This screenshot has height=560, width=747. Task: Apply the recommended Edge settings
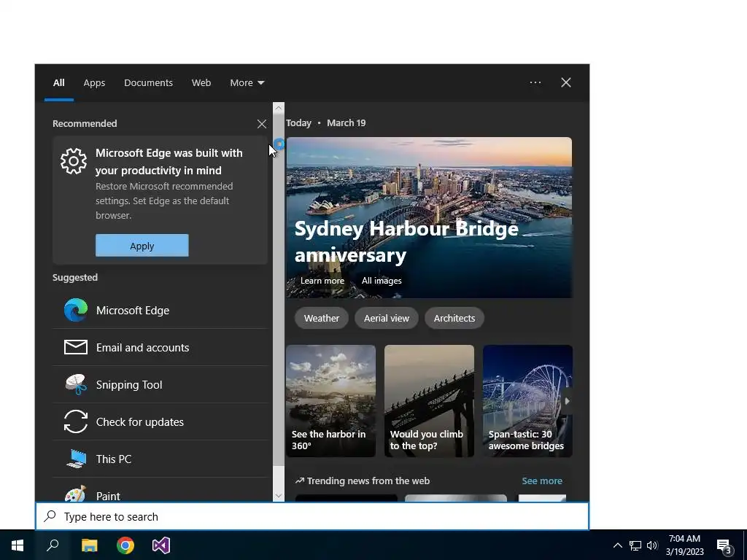coord(142,245)
